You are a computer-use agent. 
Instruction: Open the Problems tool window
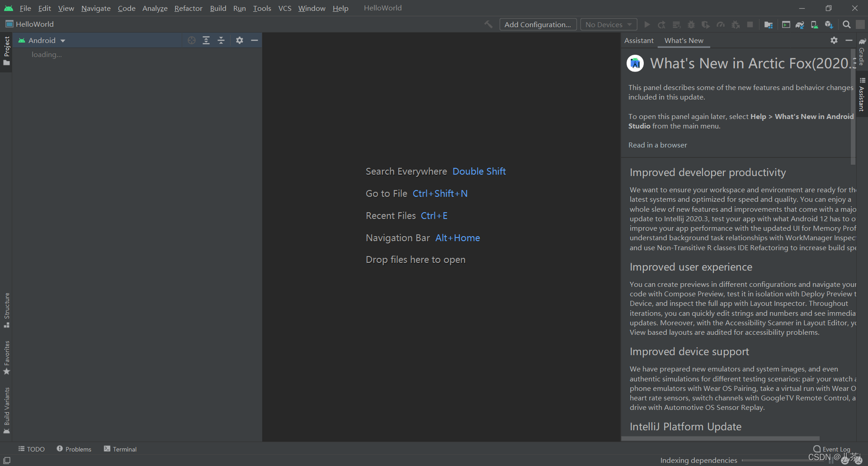[74, 449]
